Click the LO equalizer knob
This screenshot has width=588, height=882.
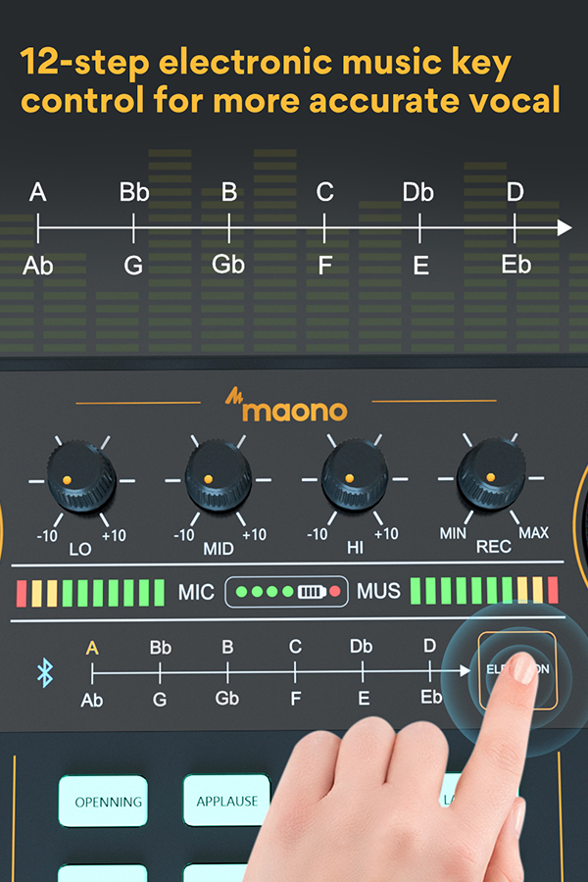click(81, 475)
